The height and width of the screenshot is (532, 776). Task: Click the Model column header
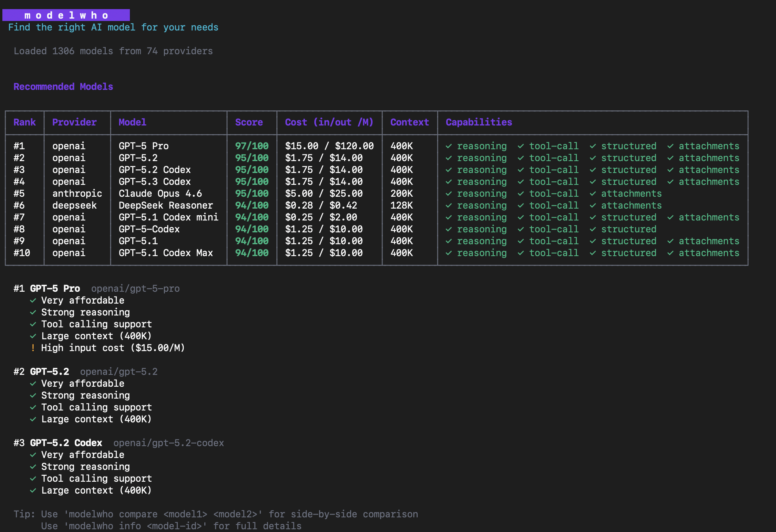(133, 122)
